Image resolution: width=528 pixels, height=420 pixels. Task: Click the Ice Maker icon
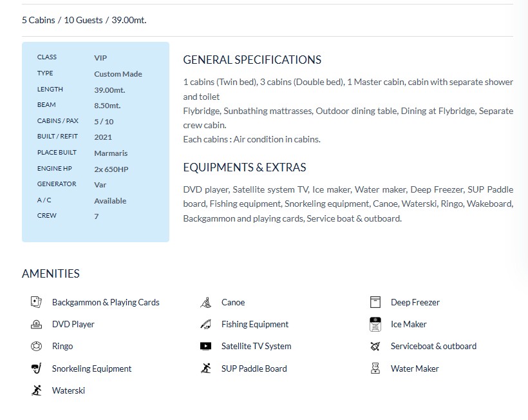click(375, 324)
